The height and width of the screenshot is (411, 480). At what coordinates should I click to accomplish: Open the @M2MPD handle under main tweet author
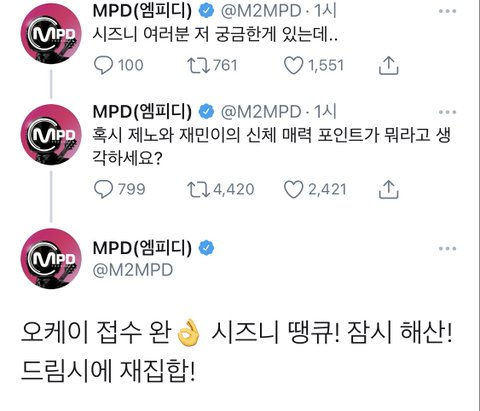pos(133,270)
